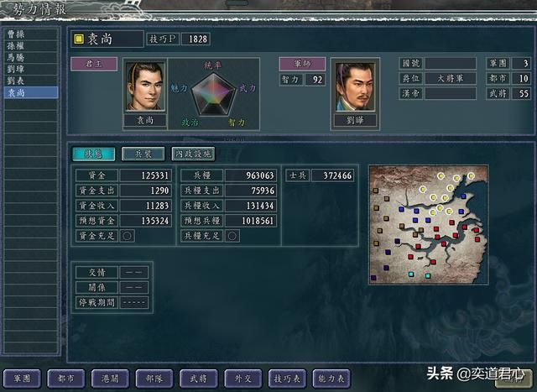
Task: Click the 軍師 label
Action: coord(302,64)
